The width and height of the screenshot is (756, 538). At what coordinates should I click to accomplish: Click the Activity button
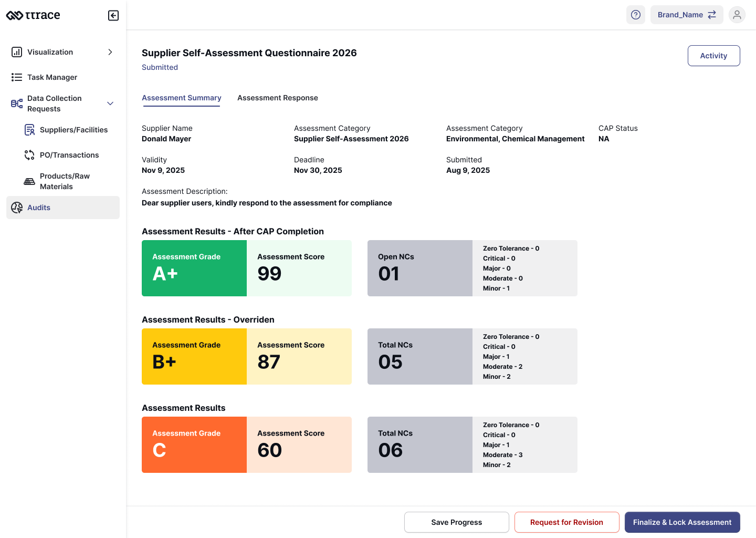click(x=714, y=56)
